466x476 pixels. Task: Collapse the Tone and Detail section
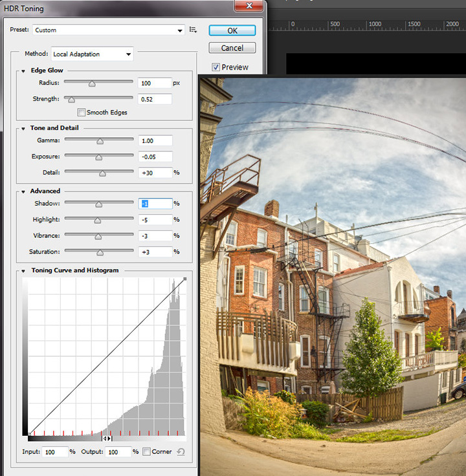24,128
